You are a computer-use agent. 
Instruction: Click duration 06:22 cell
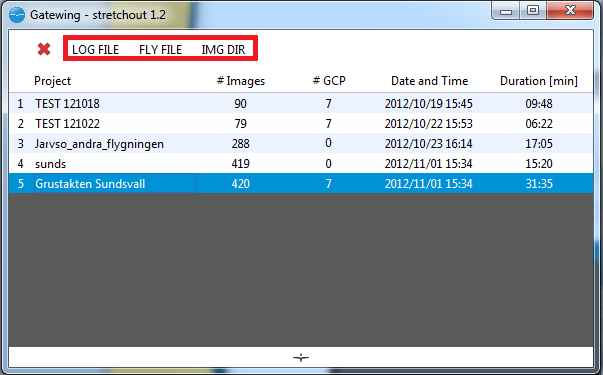pyautogui.click(x=539, y=123)
